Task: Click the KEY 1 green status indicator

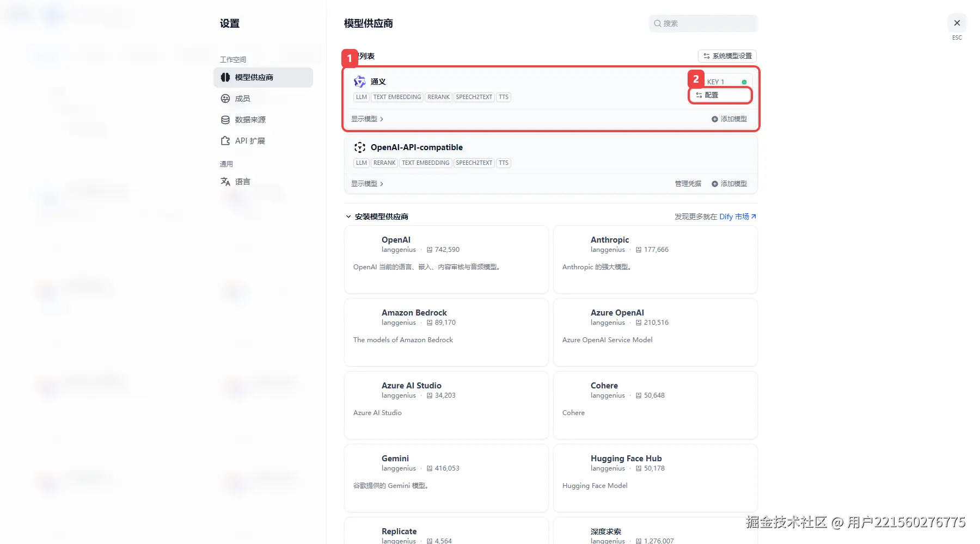Action: 744,82
